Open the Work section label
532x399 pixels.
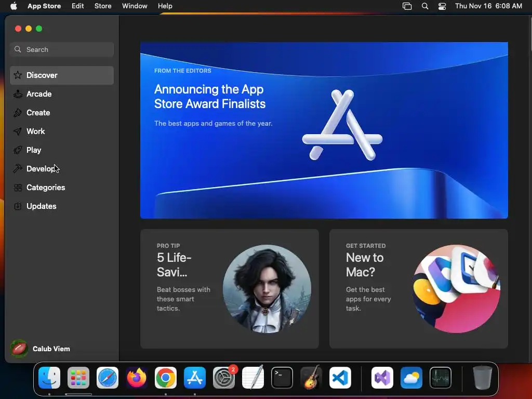(x=36, y=131)
